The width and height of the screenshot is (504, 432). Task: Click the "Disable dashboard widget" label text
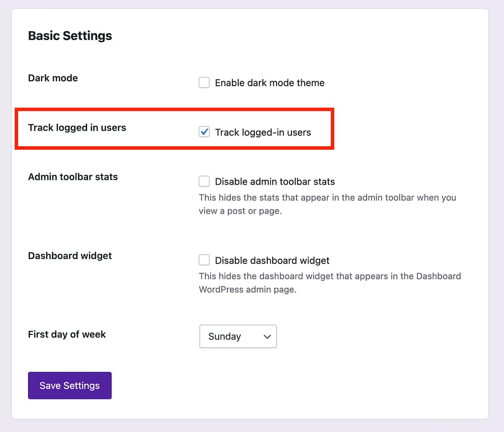point(272,260)
